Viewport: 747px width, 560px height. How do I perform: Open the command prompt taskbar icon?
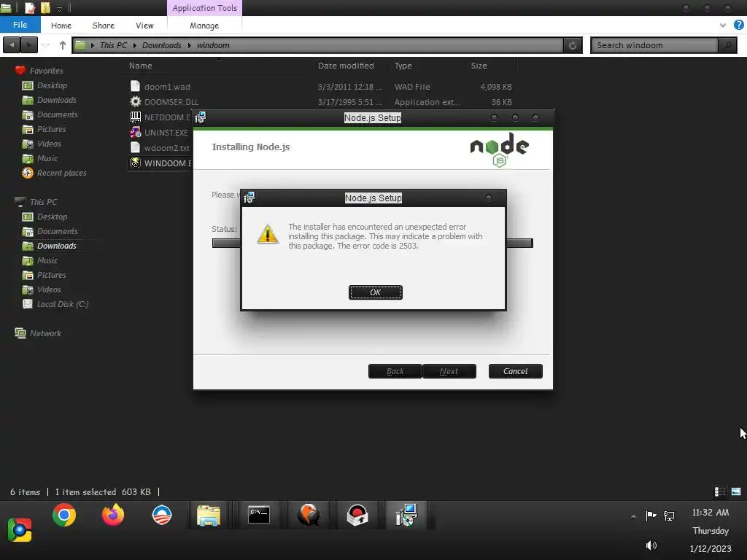(x=259, y=516)
